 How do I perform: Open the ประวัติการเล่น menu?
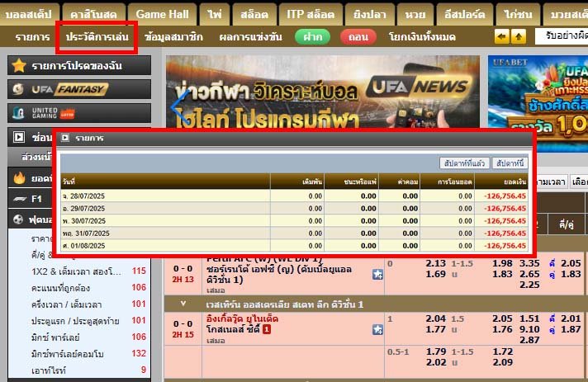coord(97,37)
